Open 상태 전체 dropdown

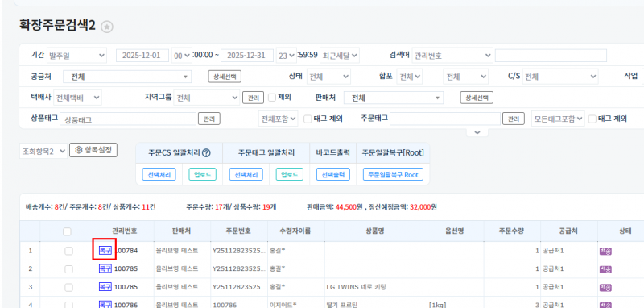coord(328,77)
